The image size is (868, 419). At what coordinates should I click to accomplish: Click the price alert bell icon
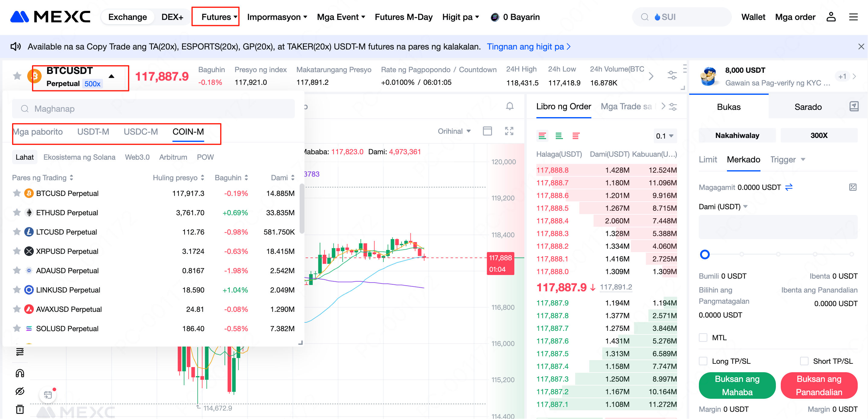[510, 107]
